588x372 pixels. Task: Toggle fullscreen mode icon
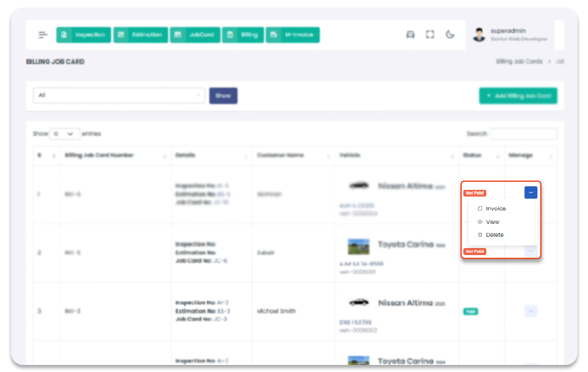click(430, 35)
